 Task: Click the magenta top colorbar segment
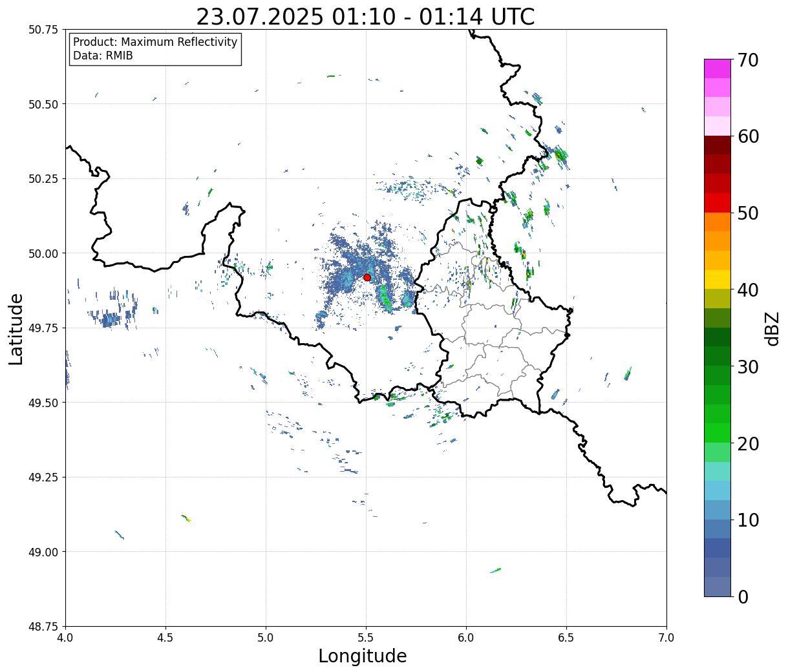[718, 68]
